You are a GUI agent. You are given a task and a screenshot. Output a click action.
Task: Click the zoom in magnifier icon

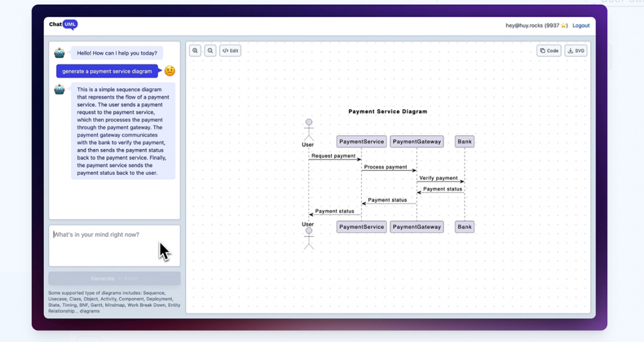tap(195, 51)
